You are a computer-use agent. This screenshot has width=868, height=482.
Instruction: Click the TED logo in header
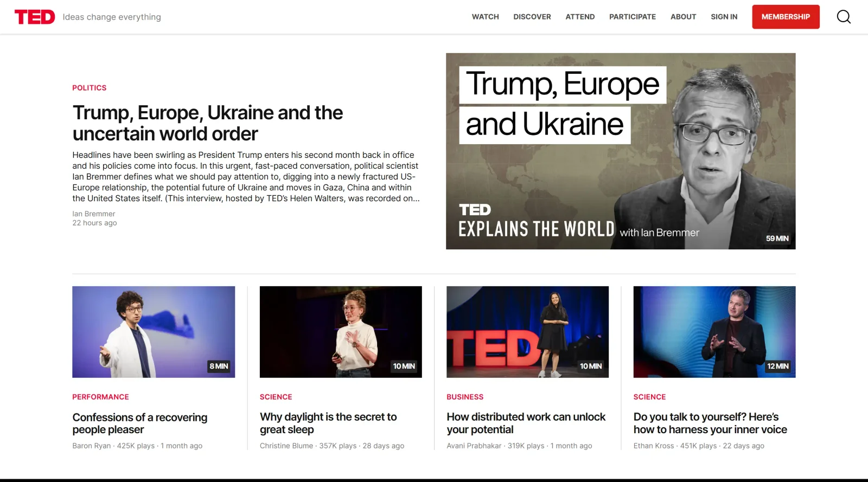(x=35, y=17)
